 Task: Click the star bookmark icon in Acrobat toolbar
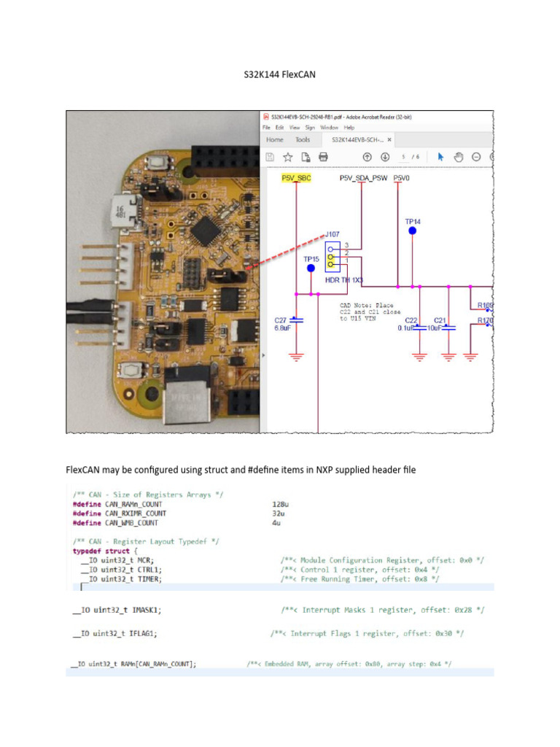coord(287,158)
